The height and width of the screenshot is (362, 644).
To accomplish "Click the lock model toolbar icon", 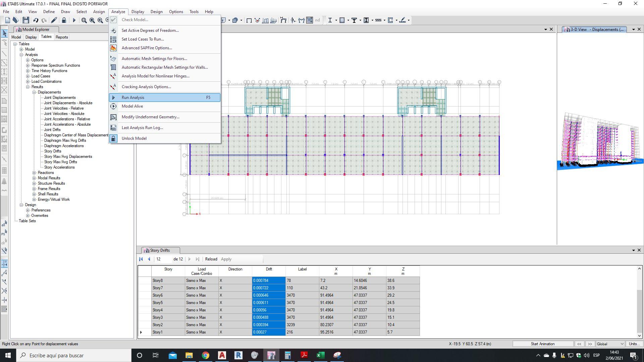I will [x=64, y=20].
